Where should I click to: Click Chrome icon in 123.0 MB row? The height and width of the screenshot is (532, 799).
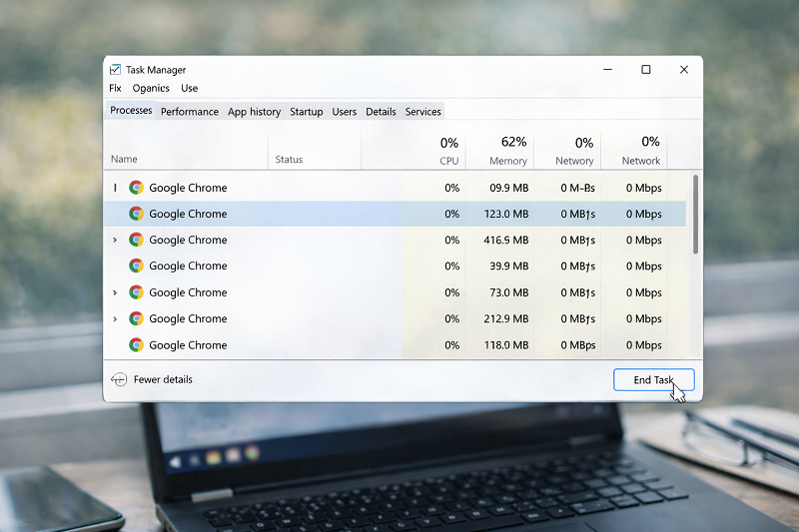click(136, 214)
